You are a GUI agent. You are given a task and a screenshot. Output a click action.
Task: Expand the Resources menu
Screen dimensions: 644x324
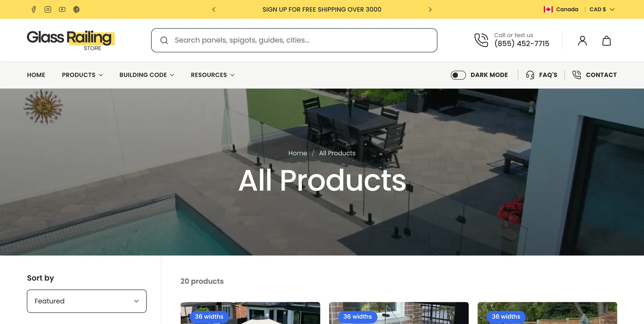pos(213,75)
